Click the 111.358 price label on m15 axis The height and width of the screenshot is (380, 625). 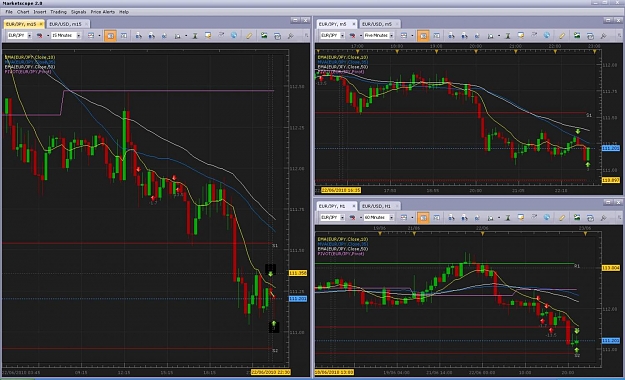point(298,273)
